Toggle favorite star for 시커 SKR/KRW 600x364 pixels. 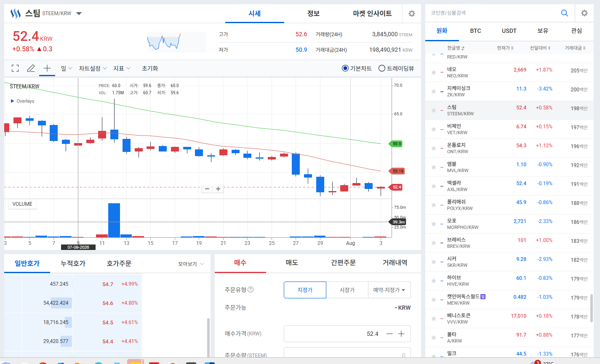coord(434,262)
